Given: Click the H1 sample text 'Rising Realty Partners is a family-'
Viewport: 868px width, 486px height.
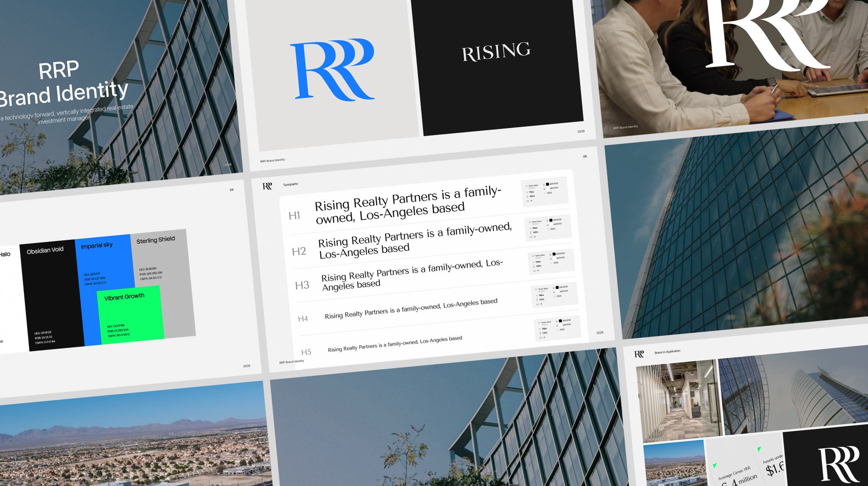Looking at the screenshot, I should click(x=408, y=198).
